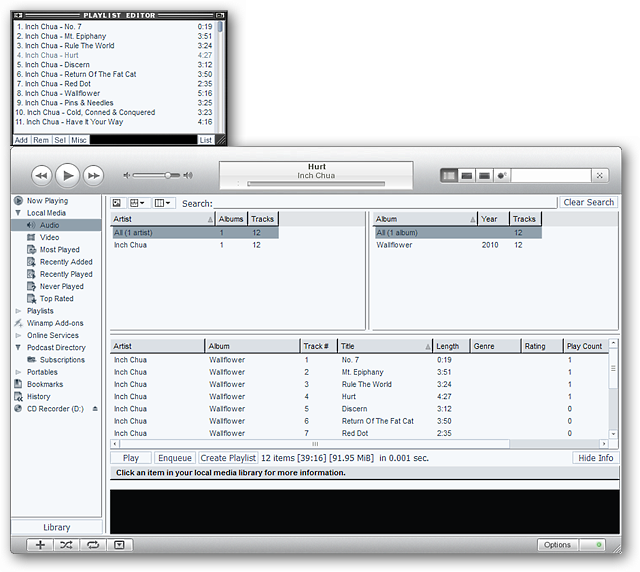Toggle the album art view icon
640x572 pixels.
(117, 203)
